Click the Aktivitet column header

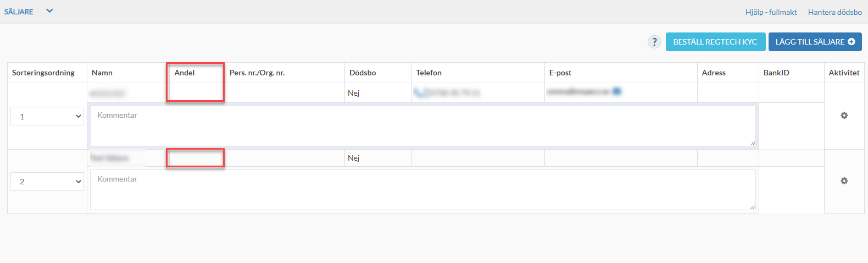click(x=844, y=73)
